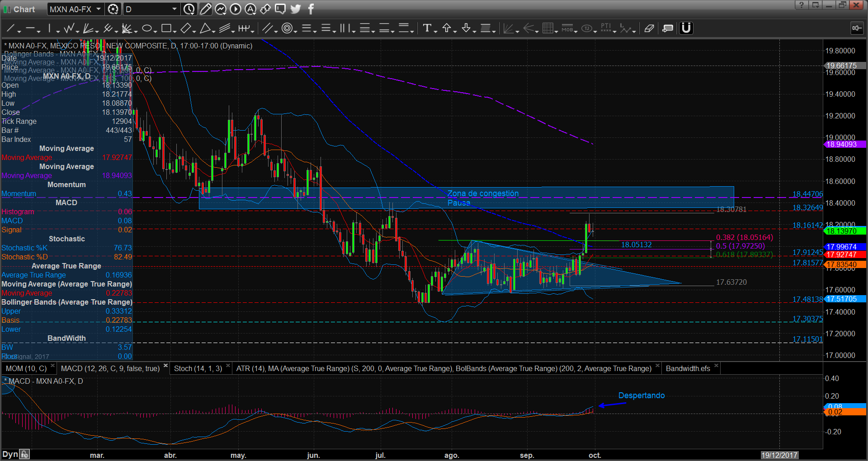The image size is (868, 461).
Task: Click the 19/12/2017 date marker on time axis
Action: (779, 455)
